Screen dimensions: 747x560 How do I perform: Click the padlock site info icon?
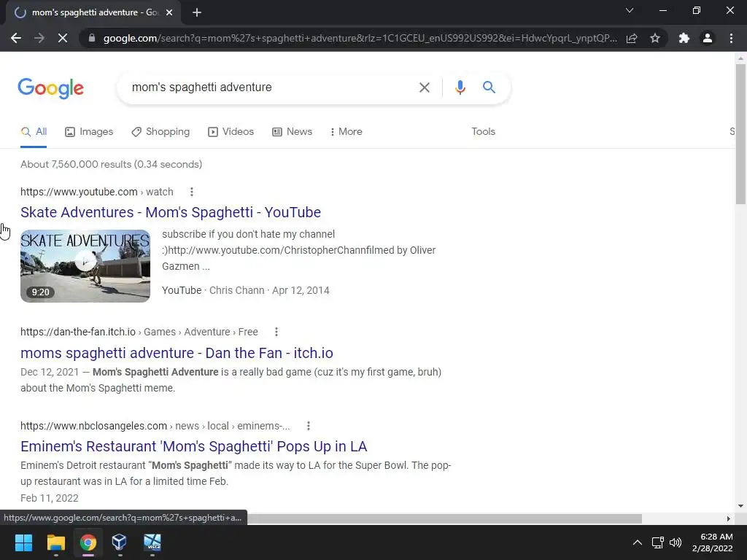[92, 38]
